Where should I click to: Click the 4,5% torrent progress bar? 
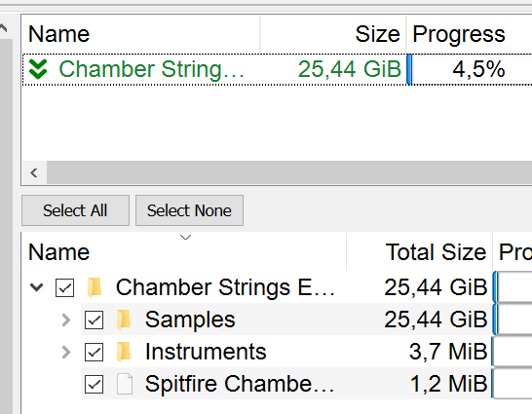tap(470, 69)
